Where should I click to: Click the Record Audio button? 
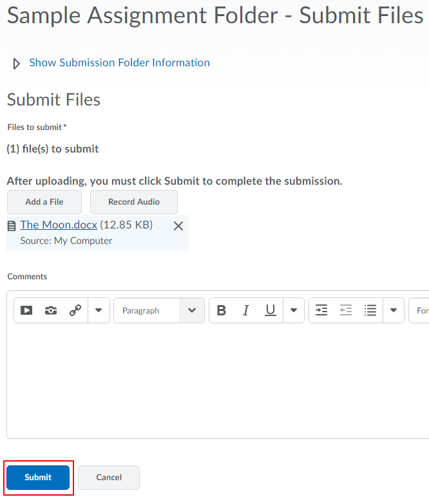134,202
